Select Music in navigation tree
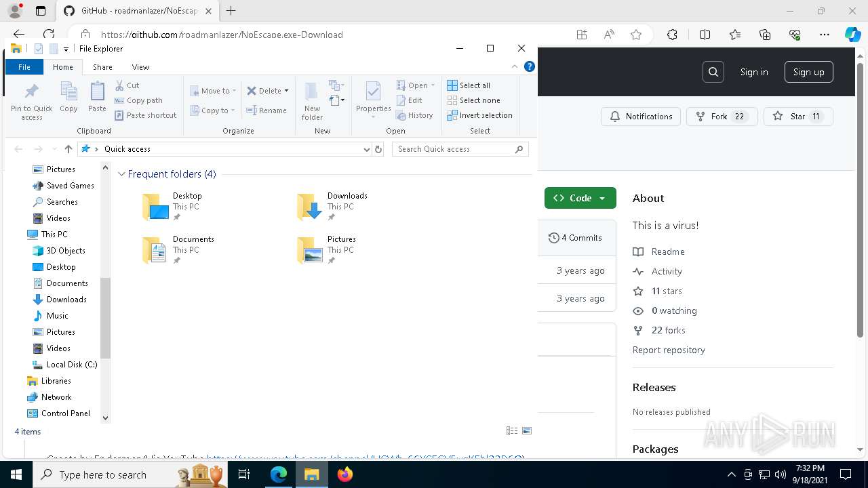The image size is (868, 488). coord(50,316)
